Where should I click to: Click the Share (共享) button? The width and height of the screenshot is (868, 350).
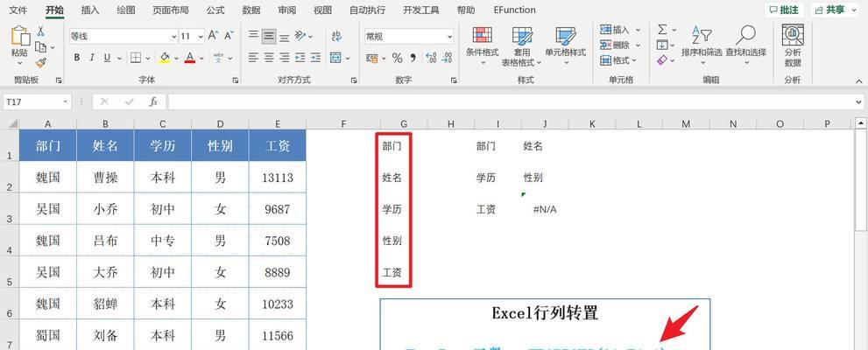pos(835,10)
